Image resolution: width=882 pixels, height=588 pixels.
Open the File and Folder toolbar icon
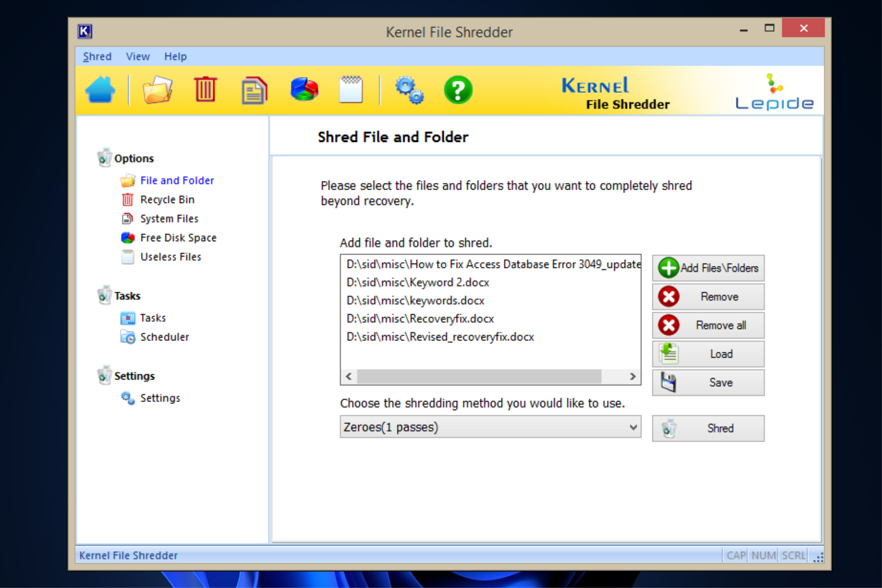[158, 90]
